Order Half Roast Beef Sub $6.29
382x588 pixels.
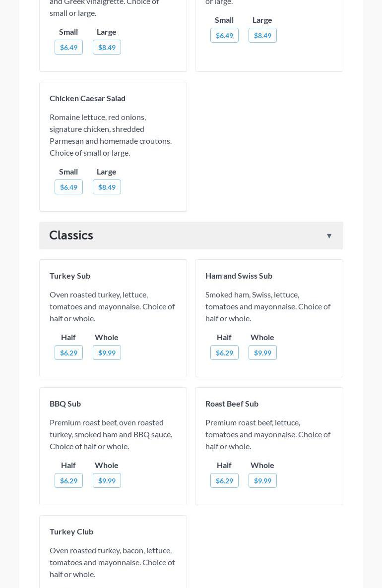pyautogui.click(x=224, y=480)
